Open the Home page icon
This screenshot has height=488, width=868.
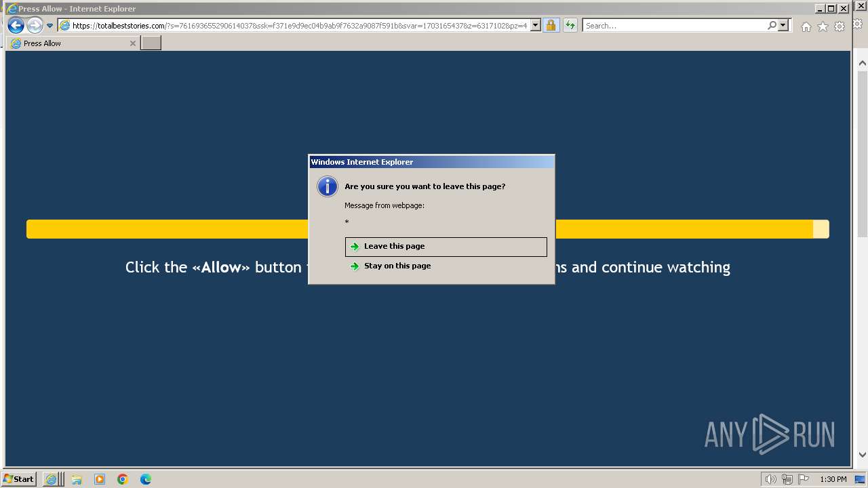tap(806, 26)
